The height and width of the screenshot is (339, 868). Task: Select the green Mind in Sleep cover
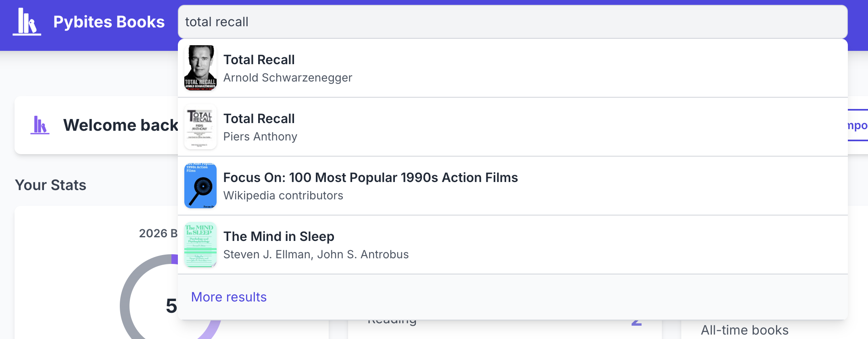pyautogui.click(x=200, y=245)
